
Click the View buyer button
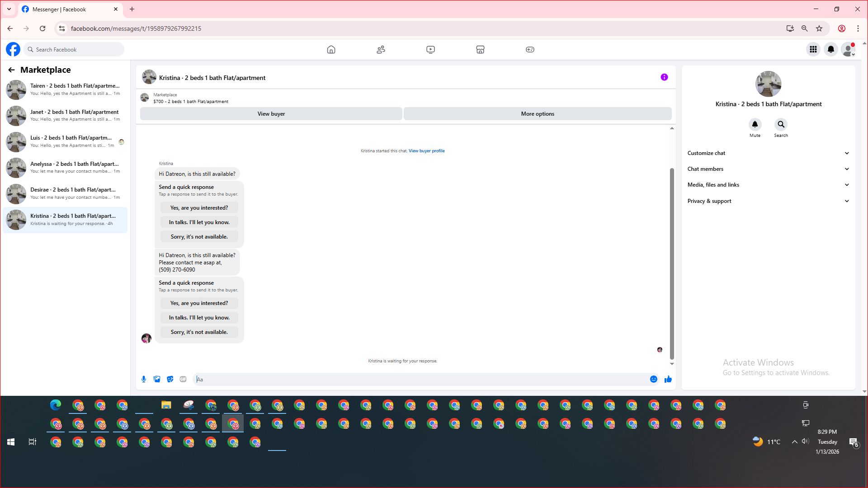click(x=271, y=114)
